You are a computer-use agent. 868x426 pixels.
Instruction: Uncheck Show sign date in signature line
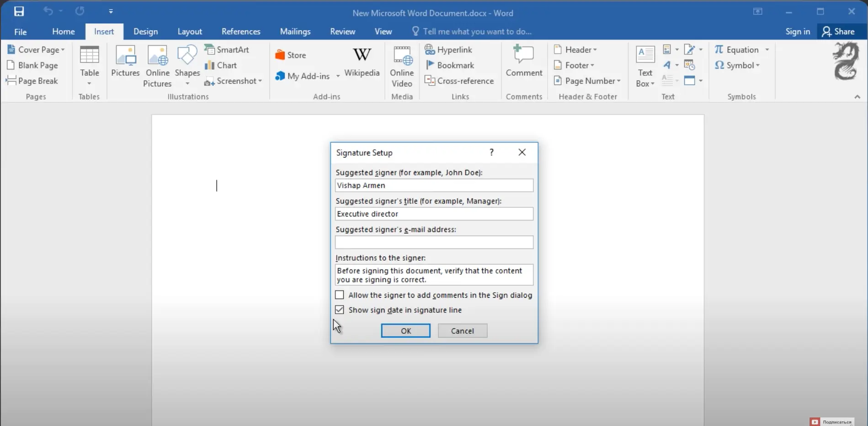tap(339, 310)
